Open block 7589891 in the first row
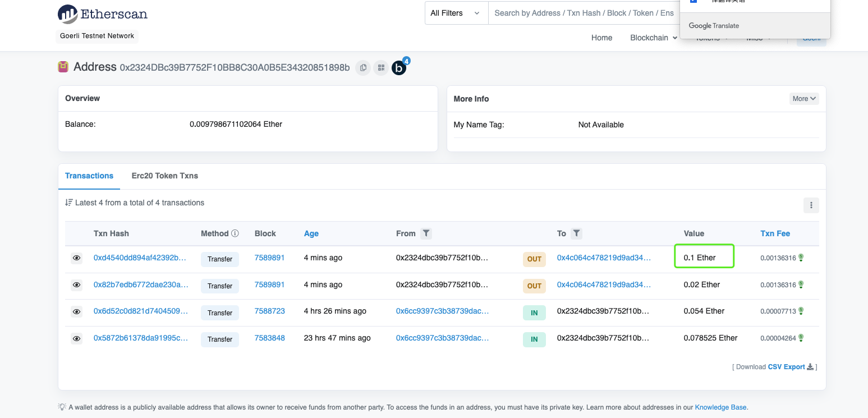The height and width of the screenshot is (418, 868). click(269, 258)
